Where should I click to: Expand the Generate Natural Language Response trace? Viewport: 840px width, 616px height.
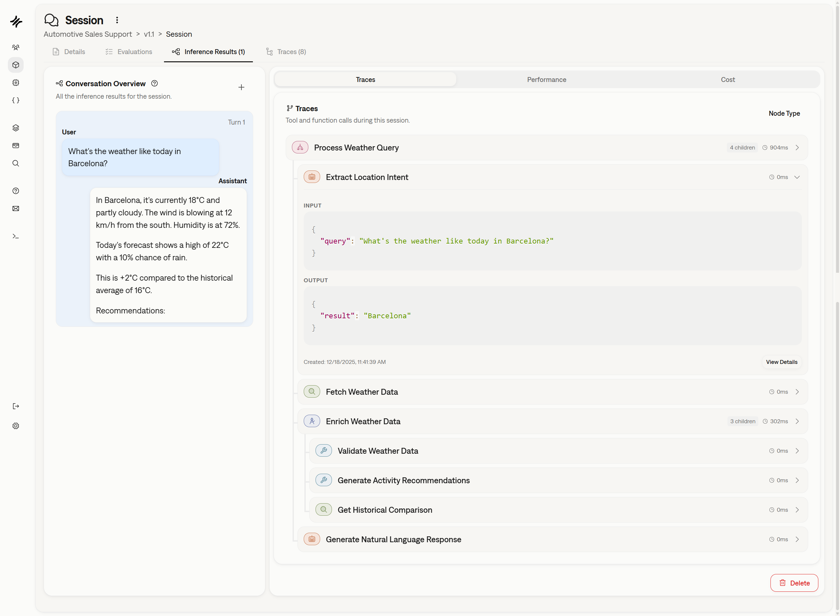click(797, 539)
